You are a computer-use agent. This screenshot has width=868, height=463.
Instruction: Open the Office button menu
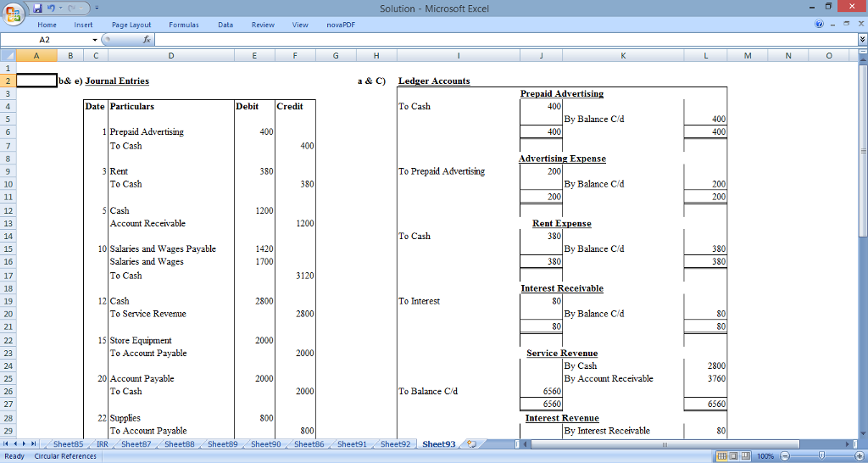pyautogui.click(x=13, y=13)
